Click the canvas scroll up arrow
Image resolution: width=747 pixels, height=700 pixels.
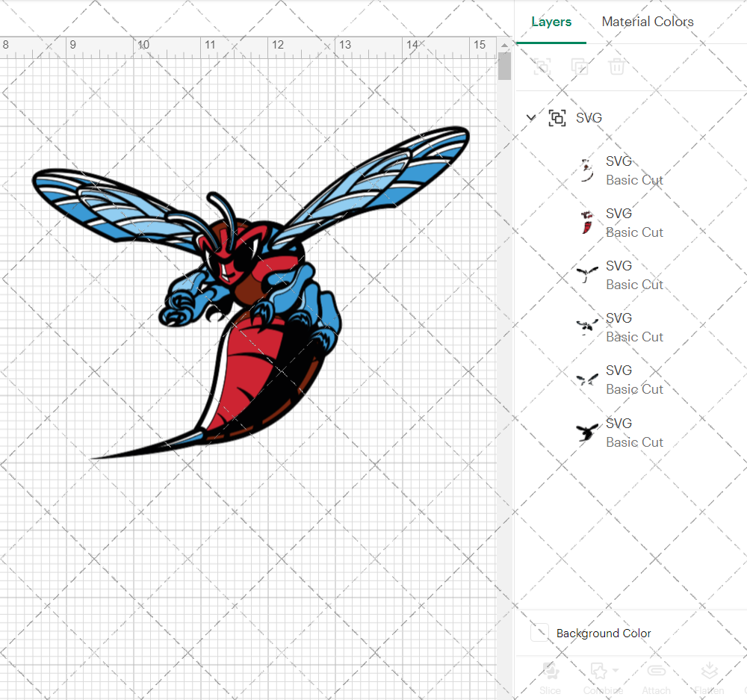click(504, 46)
